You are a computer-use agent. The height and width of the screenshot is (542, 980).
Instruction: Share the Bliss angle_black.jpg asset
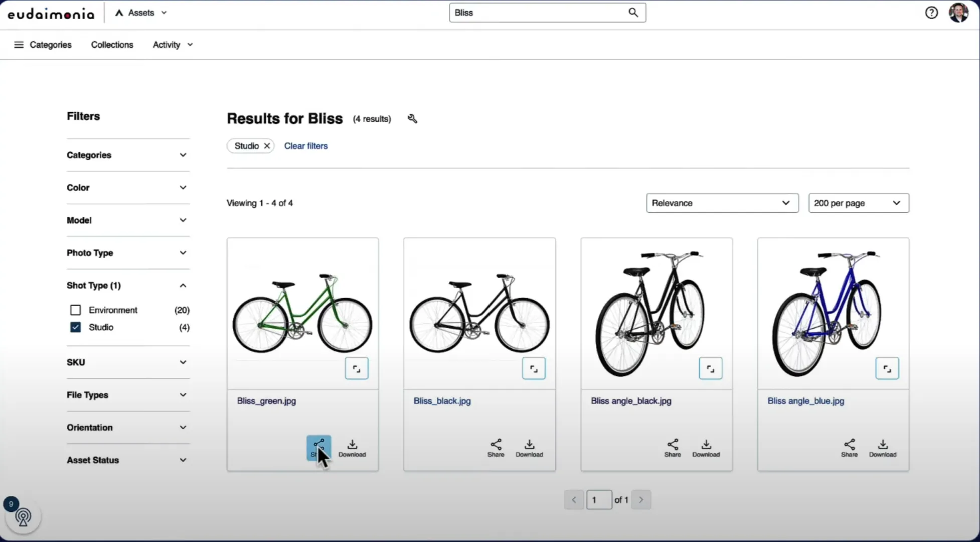coord(673,448)
